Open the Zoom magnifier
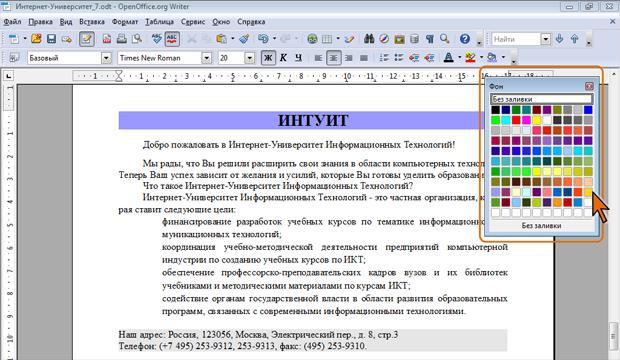Image resolution: width=620 pixels, height=360 pixels. [x=445, y=39]
